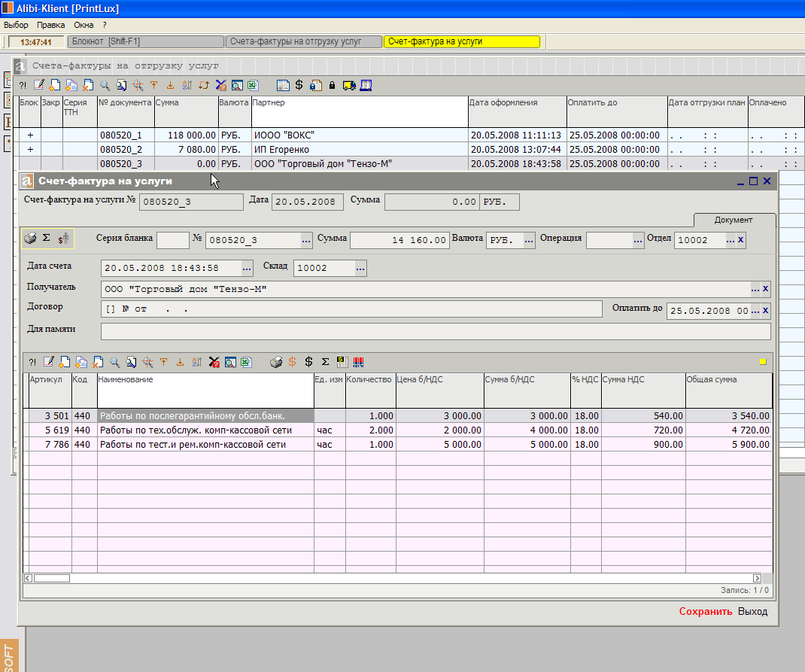Screen dimensions: 805x672
Task: Click magnifier search icon in upper list toolbar
Action: (105, 85)
